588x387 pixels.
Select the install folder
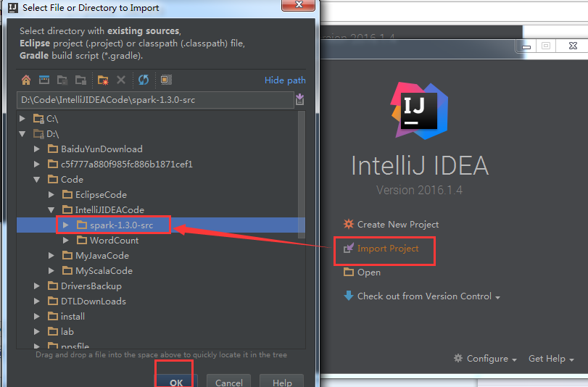pos(67,317)
